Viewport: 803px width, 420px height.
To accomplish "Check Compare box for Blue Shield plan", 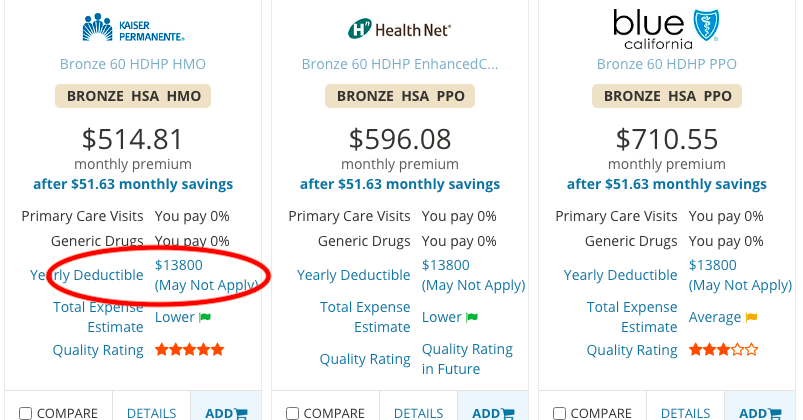I will coord(560,413).
